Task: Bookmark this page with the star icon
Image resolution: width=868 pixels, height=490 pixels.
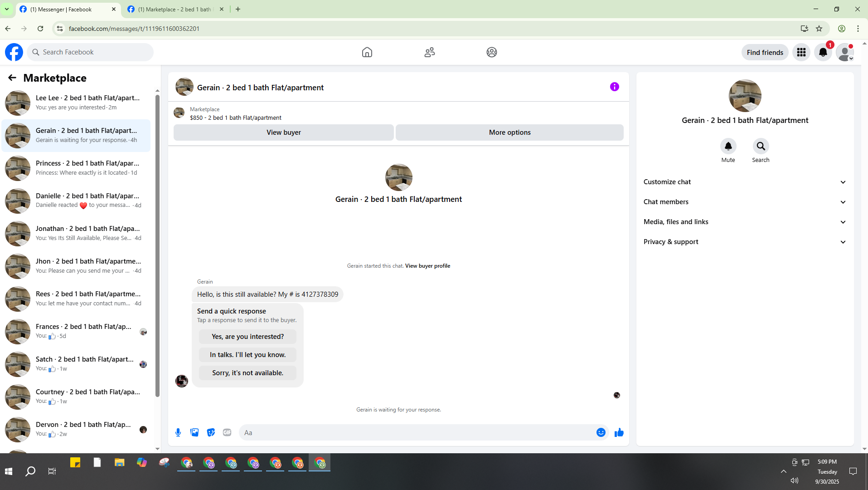Action: tap(819, 29)
